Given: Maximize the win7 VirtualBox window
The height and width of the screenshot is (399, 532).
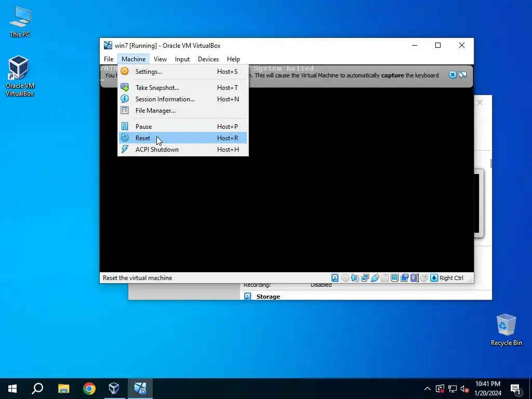Looking at the screenshot, I should 438,46.
